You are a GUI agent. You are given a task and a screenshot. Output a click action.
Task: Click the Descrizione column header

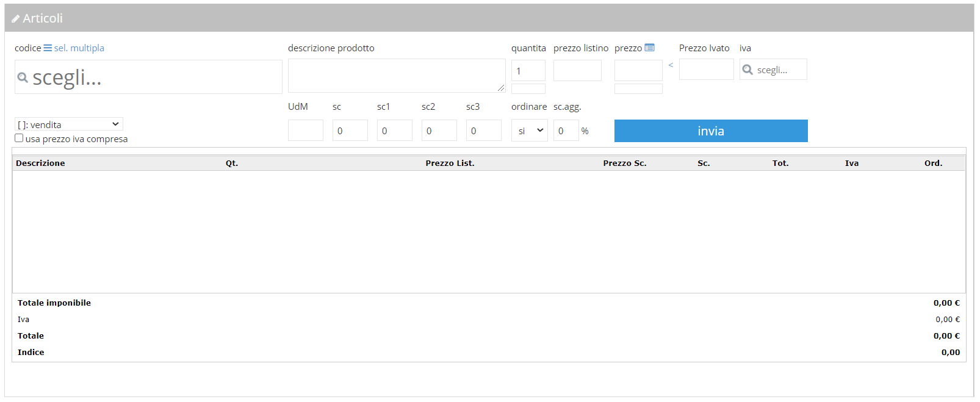pyautogui.click(x=40, y=163)
